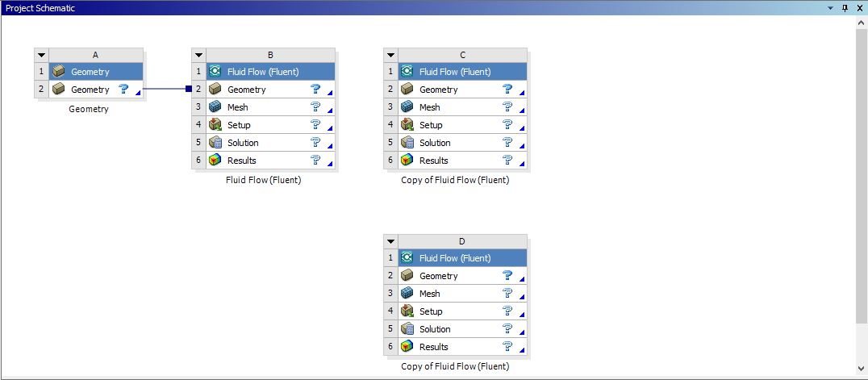
Task: Select the Fluid Flow (Fluent) title row in system D
Action: pos(462,257)
